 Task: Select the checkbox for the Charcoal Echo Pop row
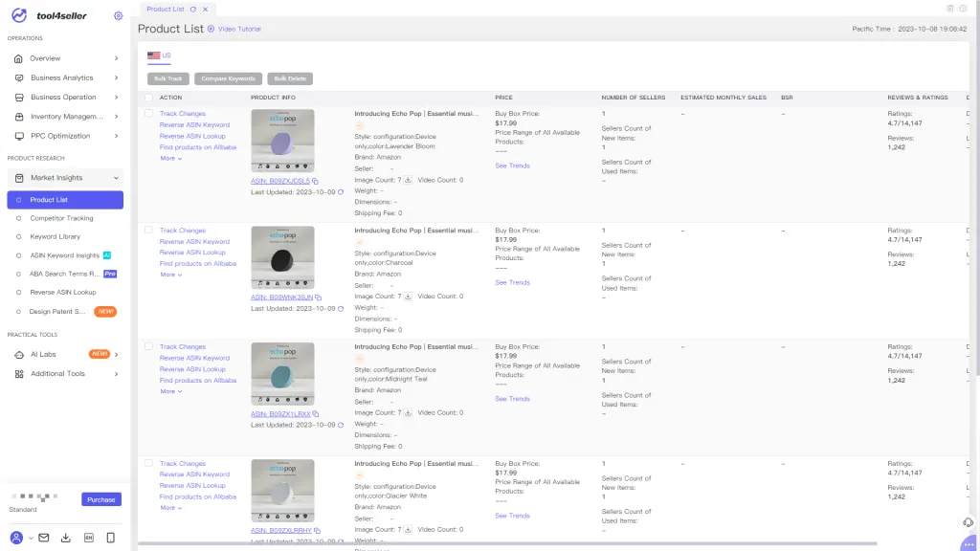click(x=148, y=230)
